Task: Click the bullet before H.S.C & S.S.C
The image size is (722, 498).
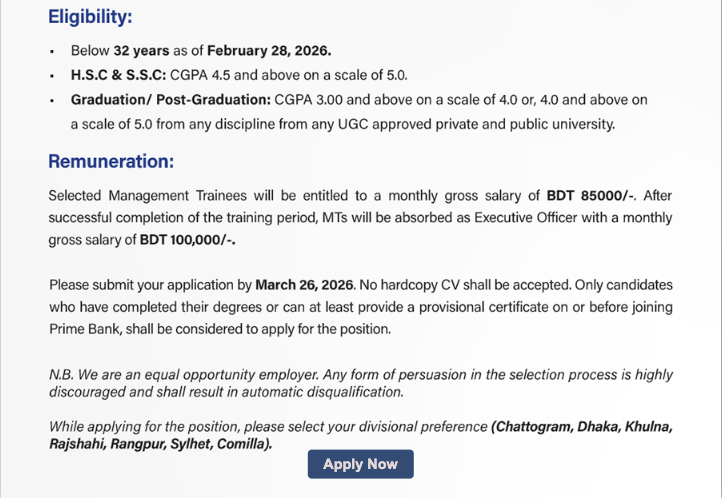Action: click(52, 76)
